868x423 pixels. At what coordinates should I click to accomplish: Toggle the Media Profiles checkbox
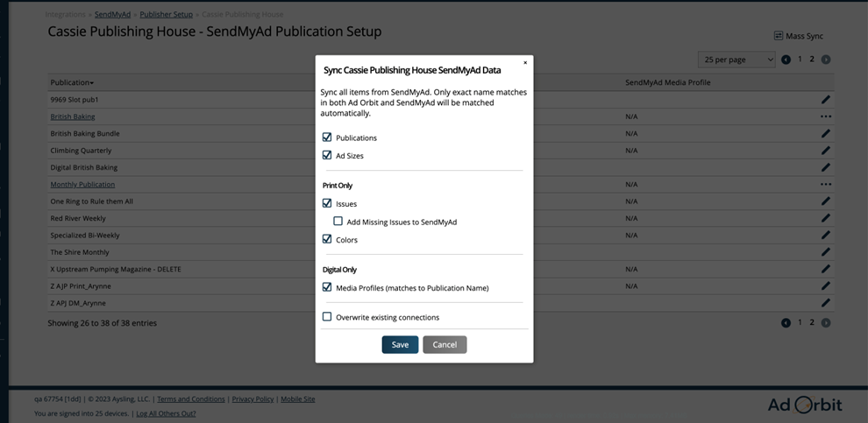pyautogui.click(x=327, y=287)
